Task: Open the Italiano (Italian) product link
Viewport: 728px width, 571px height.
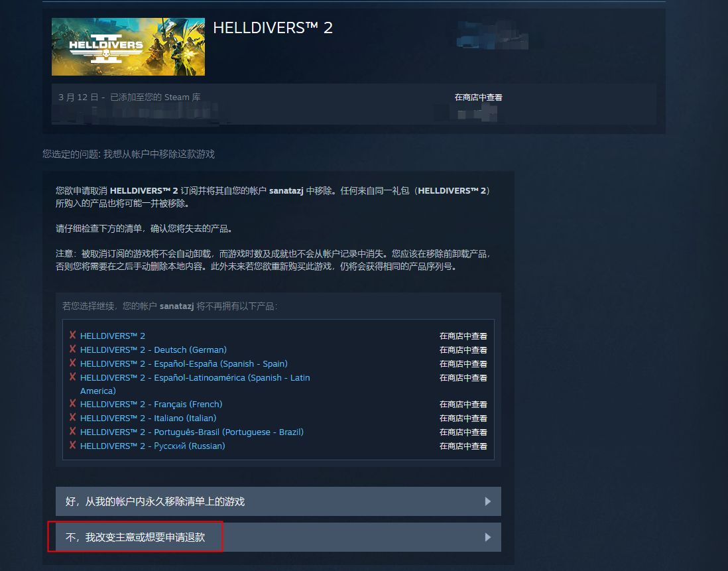Action: click(148, 418)
